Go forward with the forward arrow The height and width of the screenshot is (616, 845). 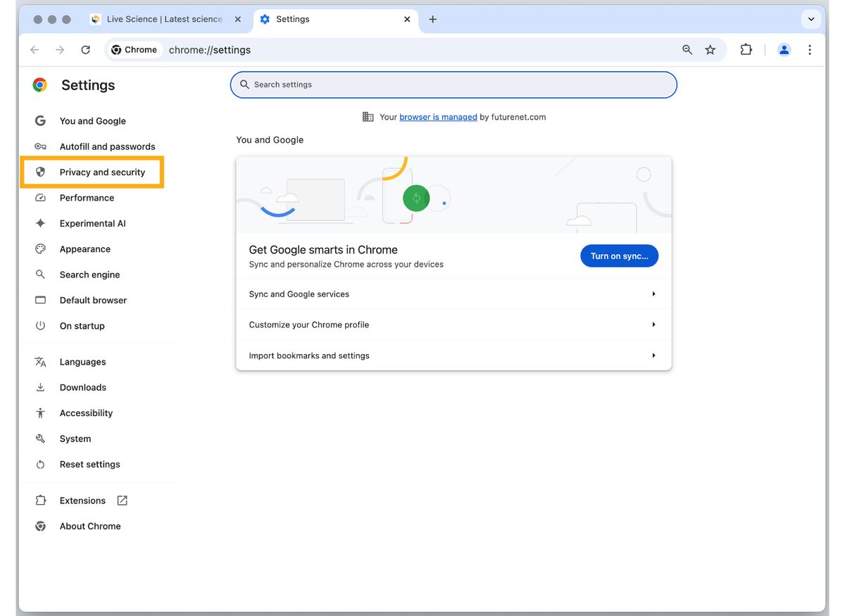(60, 50)
